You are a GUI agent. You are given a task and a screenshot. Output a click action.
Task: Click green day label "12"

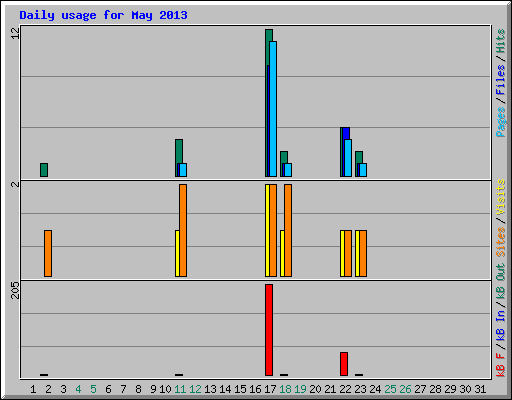(195, 389)
